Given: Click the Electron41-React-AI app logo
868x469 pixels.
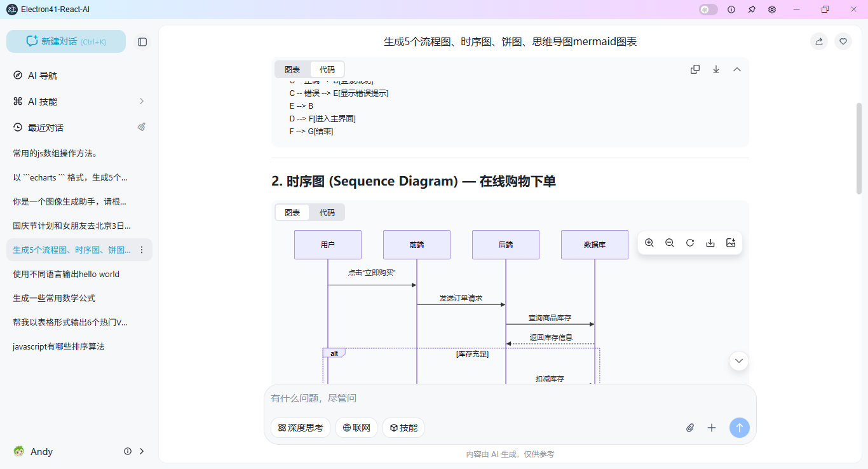Looking at the screenshot, I should pos(12,10).
